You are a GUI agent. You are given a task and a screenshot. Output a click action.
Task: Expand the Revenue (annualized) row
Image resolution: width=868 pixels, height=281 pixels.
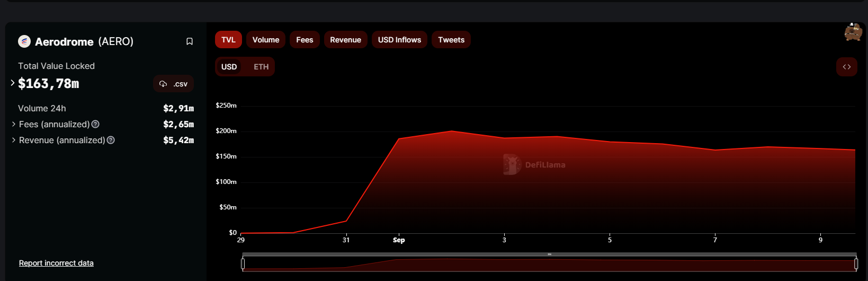point(13,140)
